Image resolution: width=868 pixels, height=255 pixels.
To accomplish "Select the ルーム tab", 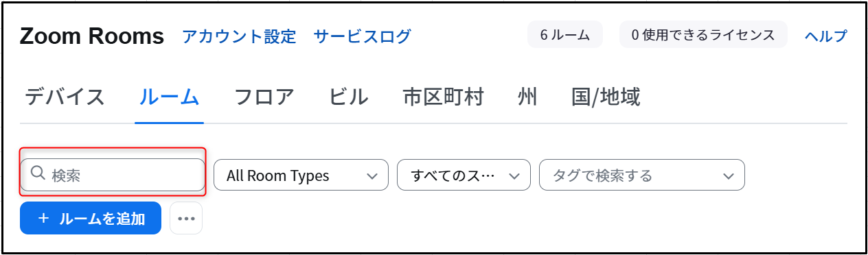I will (x=169, y=97).
